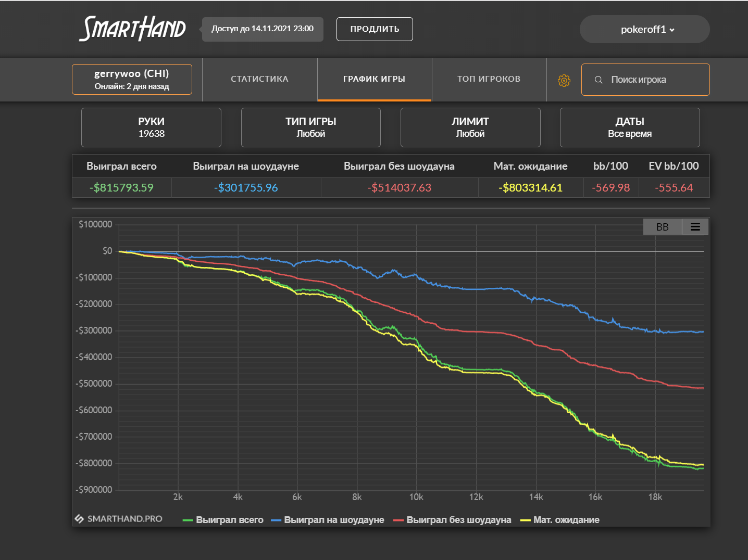The width and height of the screenshot is (748, 560).
Task: Click the magnifier icon in player search
Action: pos(599,80)
